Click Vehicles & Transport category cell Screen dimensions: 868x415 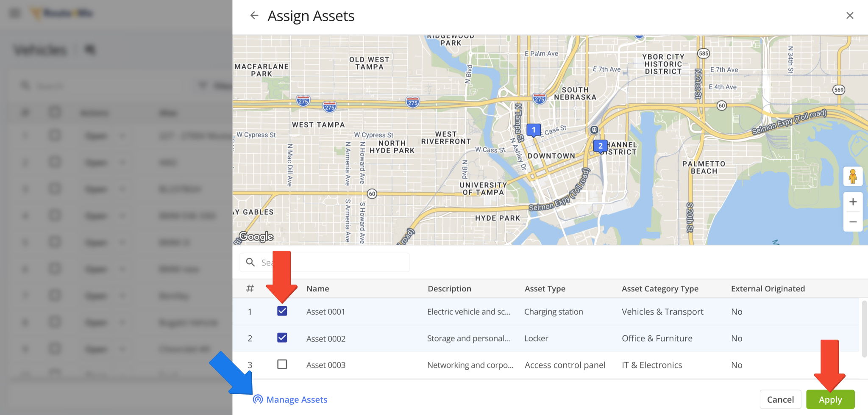pos(662,312)
